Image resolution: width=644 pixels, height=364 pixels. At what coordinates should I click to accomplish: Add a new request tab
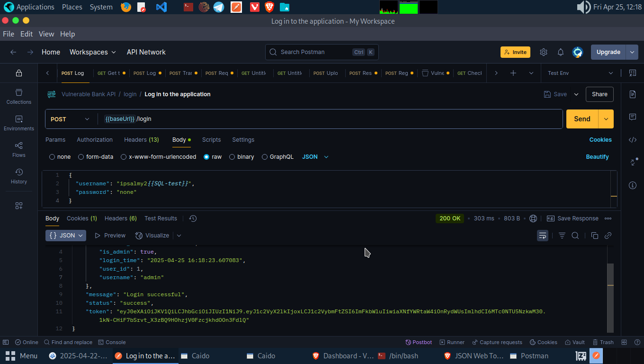pos(513,73)
